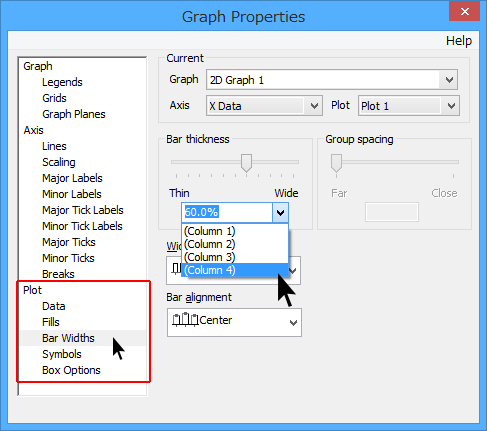This screenshot has width=487, height=431.
Task: Open the Help menu
Action: (459, 41)
